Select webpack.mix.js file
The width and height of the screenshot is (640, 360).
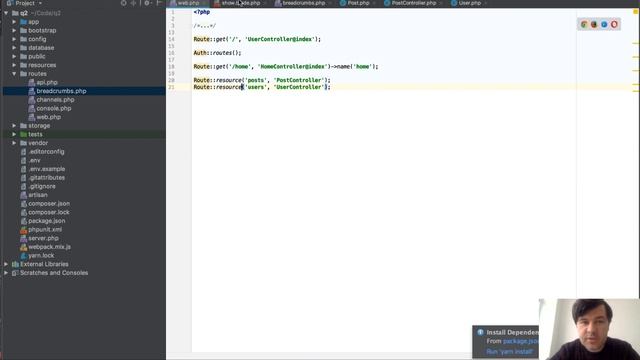pyautogui.click(x=49, y=247)
